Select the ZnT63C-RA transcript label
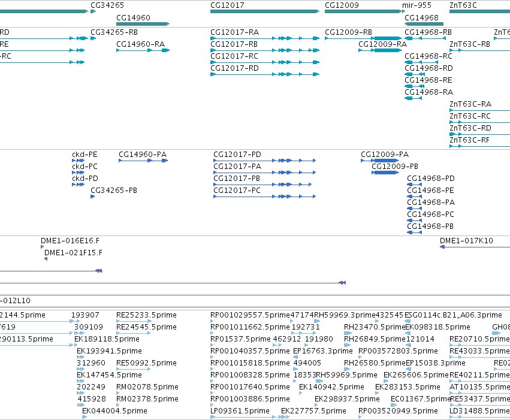The image size is (510, 420). [470, 104]
